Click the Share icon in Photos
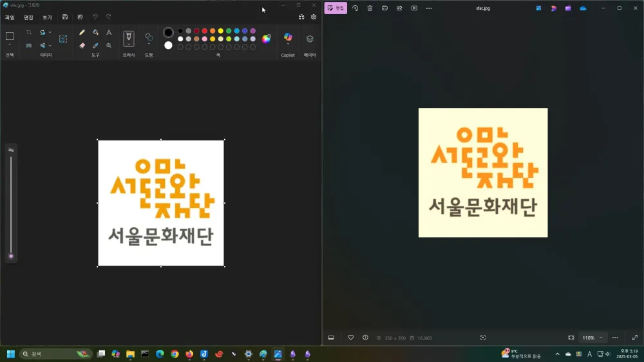 pyautogui.click(x=399, y=8)
